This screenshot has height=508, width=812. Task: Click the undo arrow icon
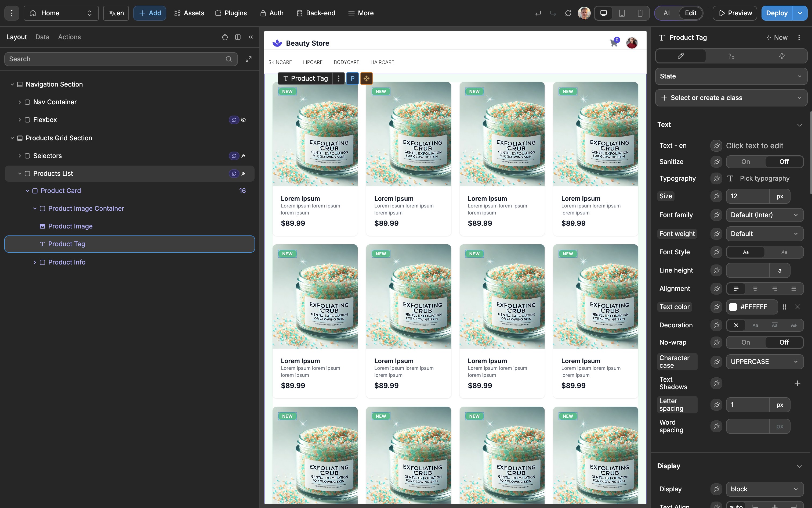pos(538,13)
